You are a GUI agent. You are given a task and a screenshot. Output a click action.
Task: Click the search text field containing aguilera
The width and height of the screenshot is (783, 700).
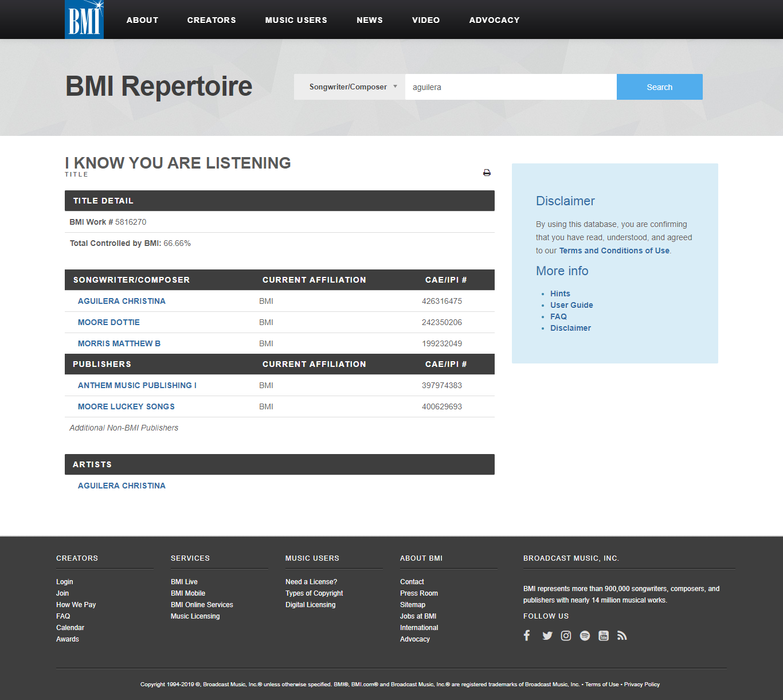click(510, 87)
